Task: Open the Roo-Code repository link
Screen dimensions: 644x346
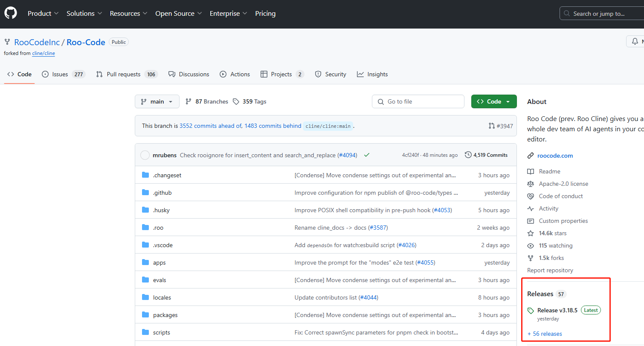Action: [x=86, y=42]
